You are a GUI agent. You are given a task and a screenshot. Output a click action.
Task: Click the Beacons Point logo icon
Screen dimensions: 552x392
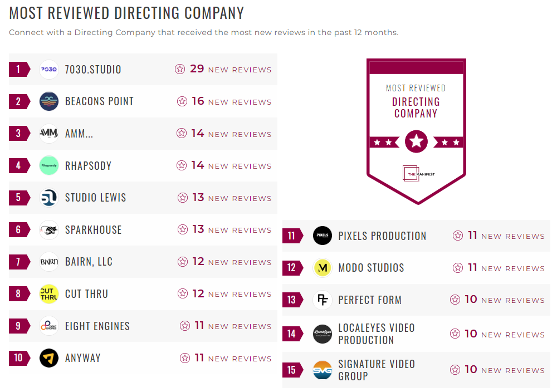click(49, 101)
